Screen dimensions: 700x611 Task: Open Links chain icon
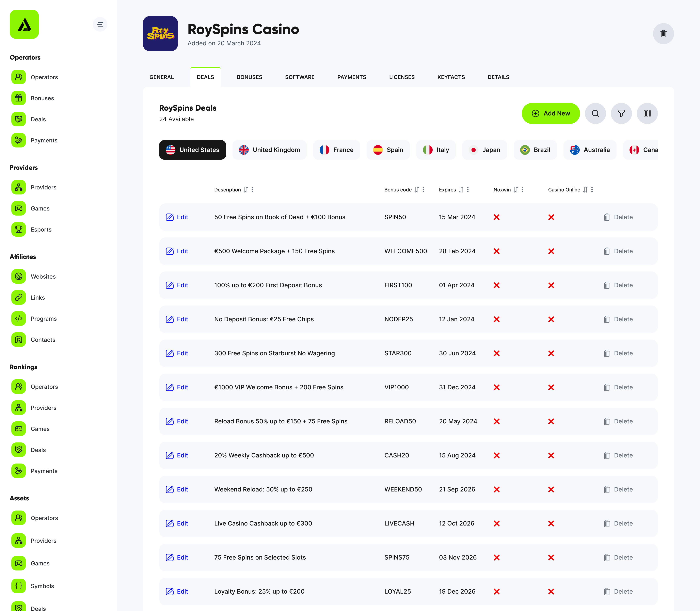[x=18, y=298]
